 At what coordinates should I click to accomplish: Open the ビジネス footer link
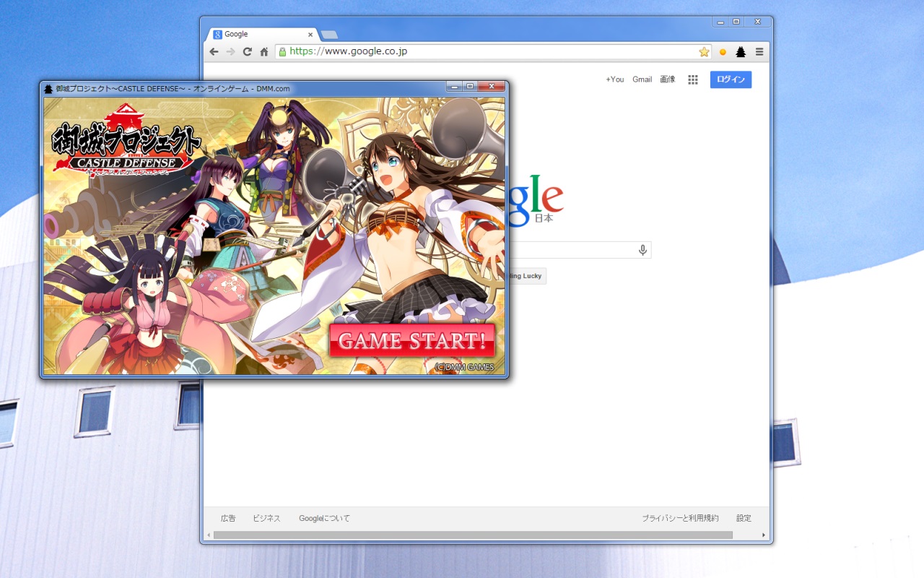coord(266,518)
